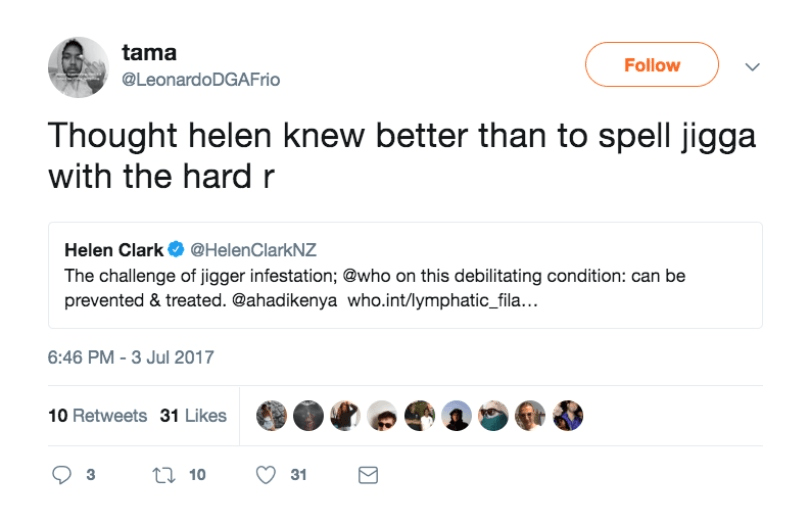
Task: Open tama's profile avatar picture
Action: 78,67
